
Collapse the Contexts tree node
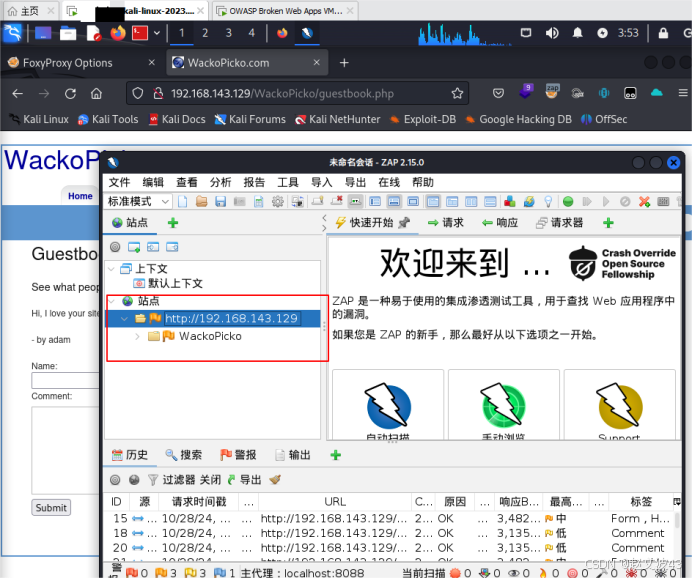112,269
